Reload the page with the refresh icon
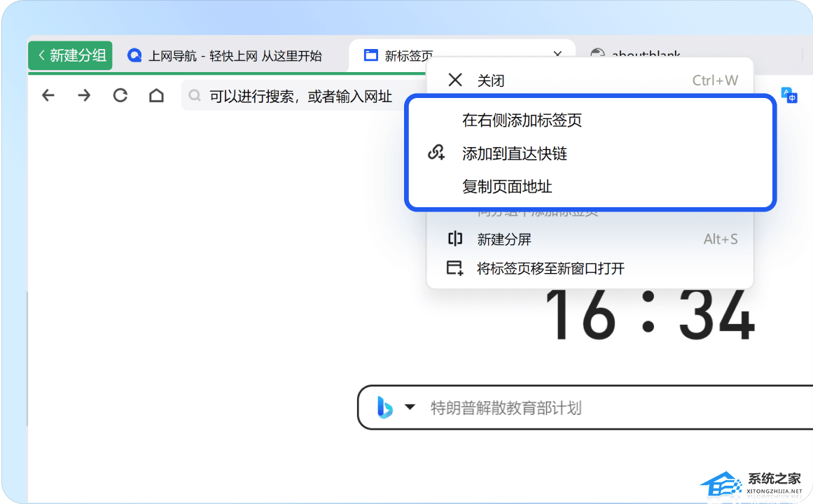Image resolution: width=813 pixels, height=504 pixels. [120, 95]
